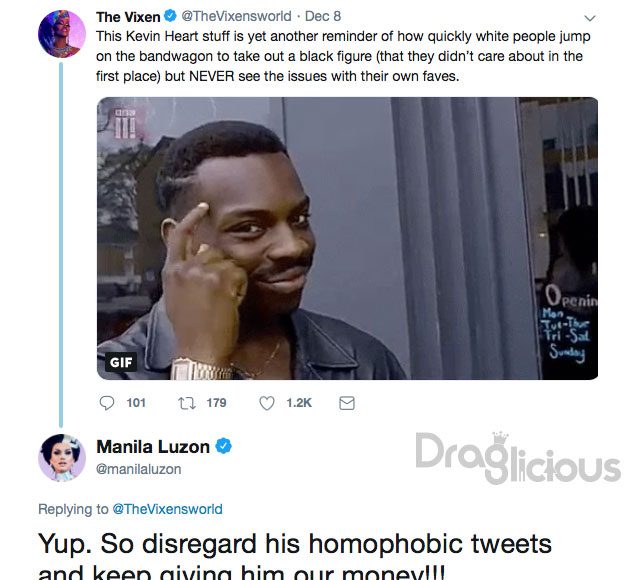Open the Manila Luzon display name
The width and height of the screenshot is (637, 580).
point(153,447)
